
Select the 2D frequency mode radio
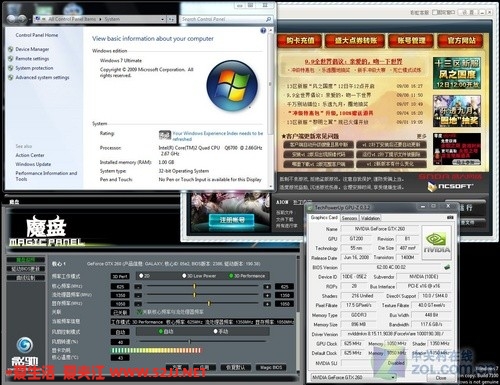141,276
